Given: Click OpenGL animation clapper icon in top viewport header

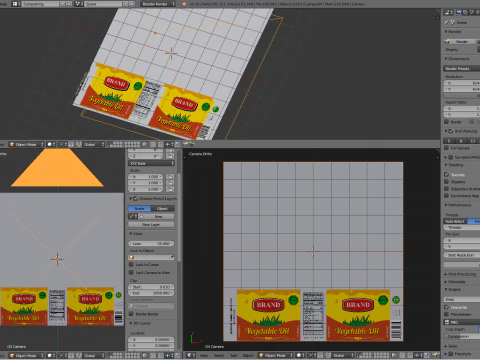Looking at the screenshot, I should [192, 144].
